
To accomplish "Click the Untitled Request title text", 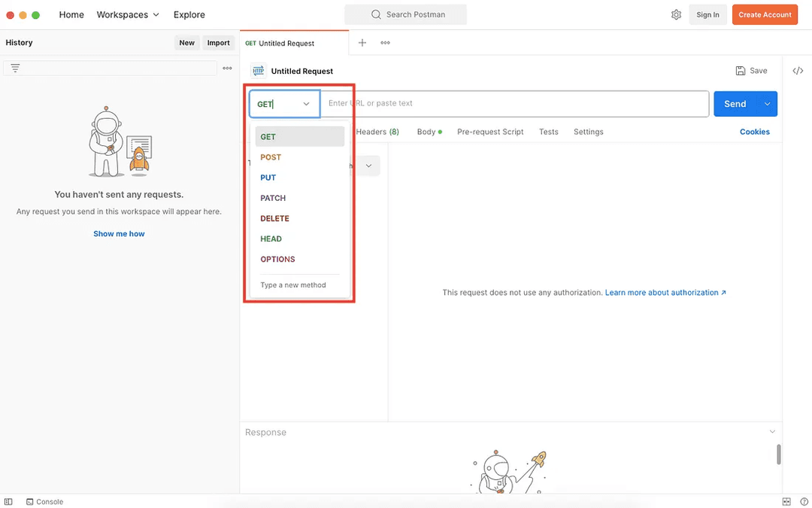I will click(x=302, y=71).
